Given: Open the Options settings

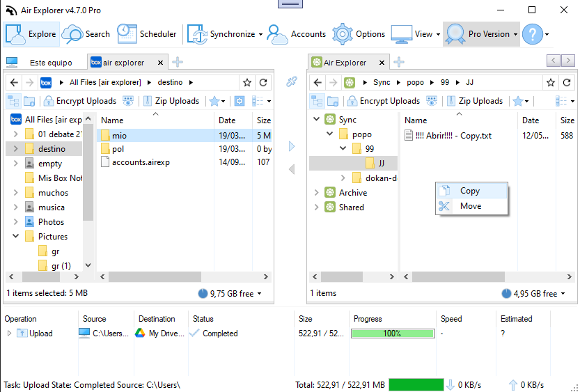Looking at the screenshot, I should 359,34.
